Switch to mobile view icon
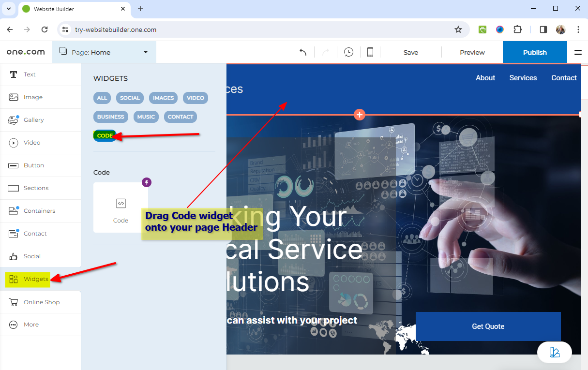588x370 pixels. 370,52
